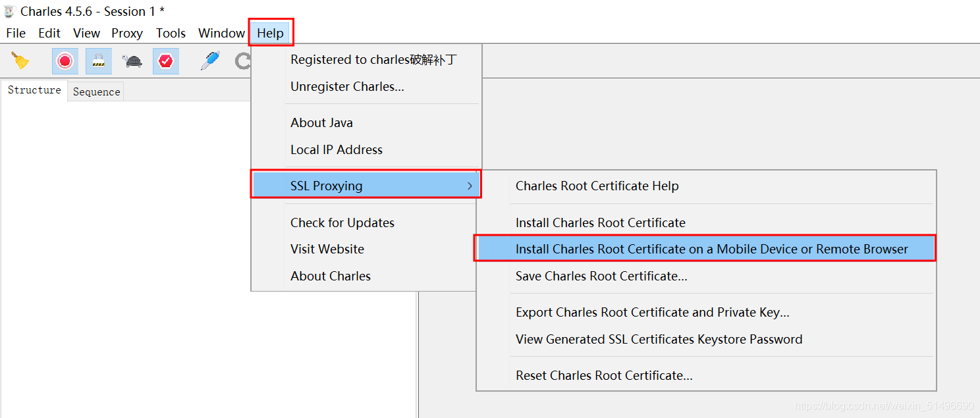Image resolution: width=980 pixels, height=418 pixels.
Task: Click the blue pen compose icon
Action: pos(209,61)
